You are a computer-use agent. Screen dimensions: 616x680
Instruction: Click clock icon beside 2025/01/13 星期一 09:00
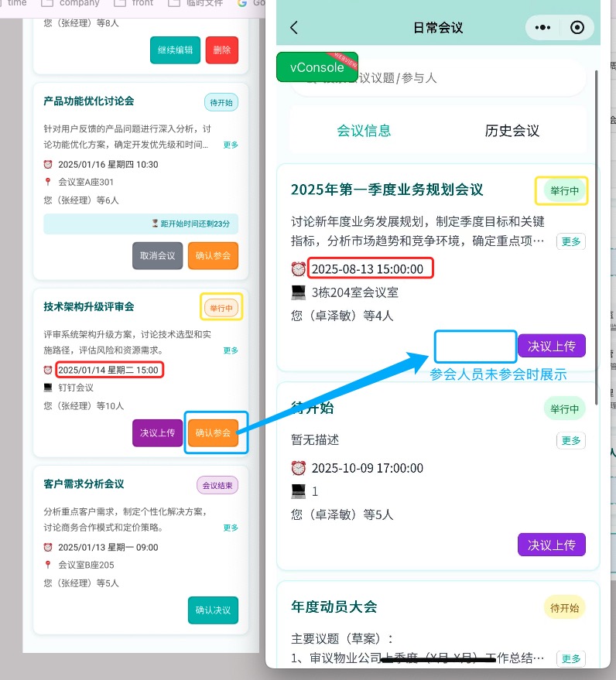click(48, 547)
